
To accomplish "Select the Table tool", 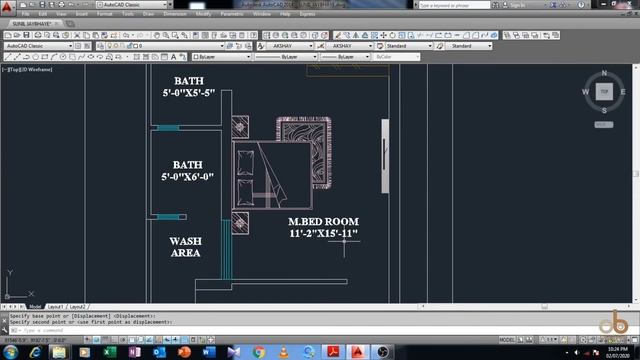I will 164,57.
